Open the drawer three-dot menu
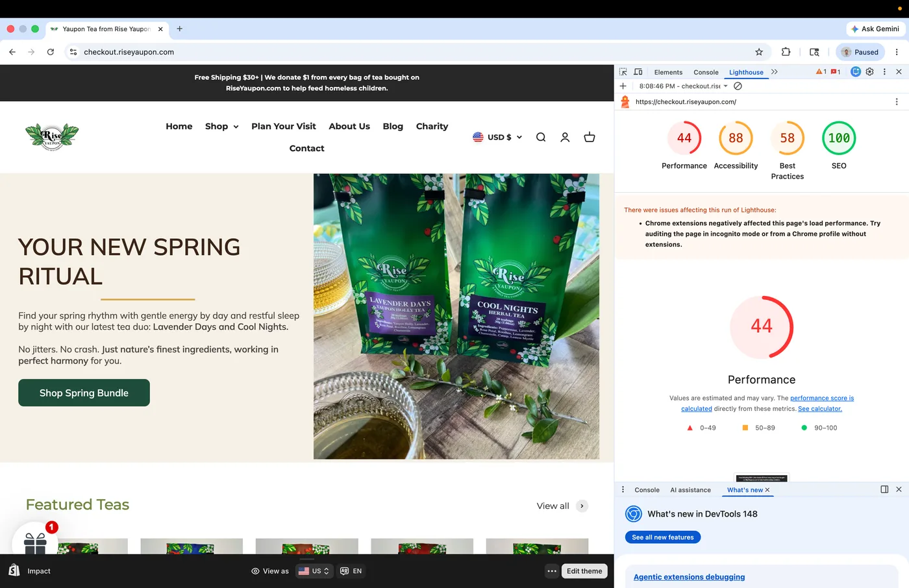Viewport: 909px width, 588px height. pyautogui.click(x=623, y=490)
